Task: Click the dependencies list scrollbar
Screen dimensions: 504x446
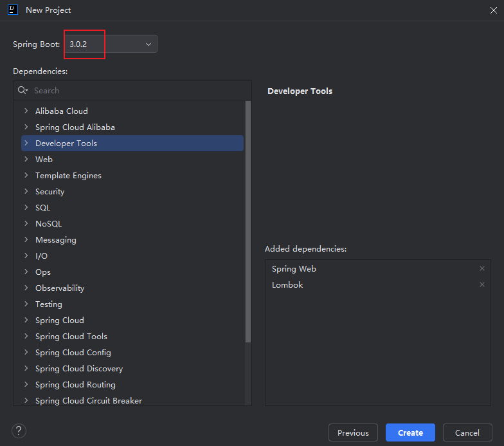Action: pos(248,221)
